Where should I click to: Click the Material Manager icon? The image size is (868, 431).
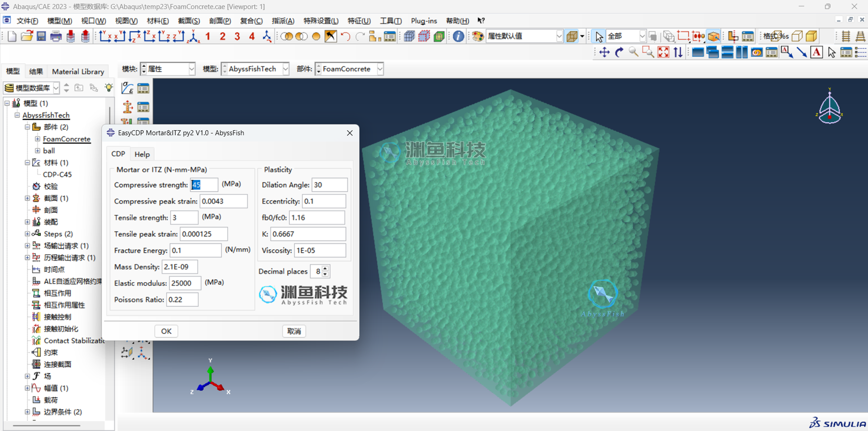143,89
